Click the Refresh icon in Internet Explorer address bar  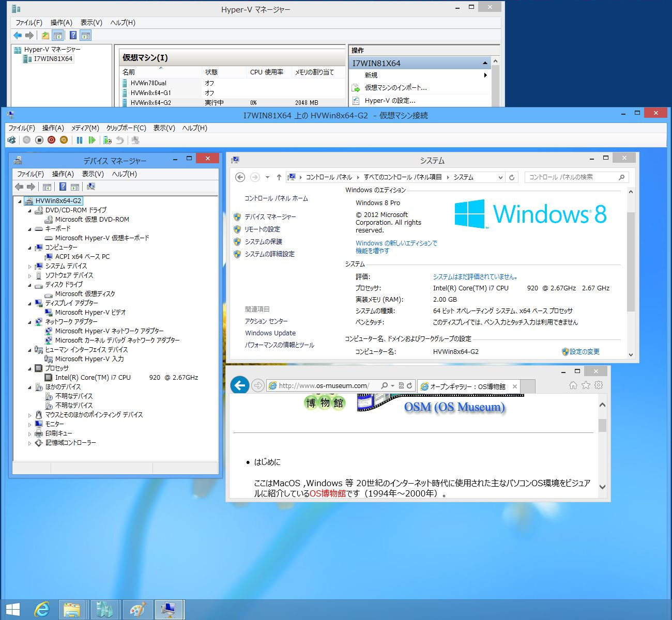pos(409,385)
